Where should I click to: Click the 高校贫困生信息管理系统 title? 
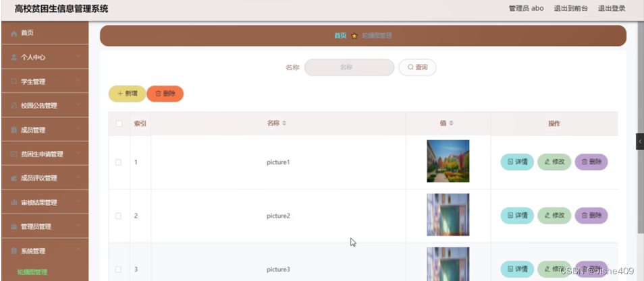coord(61,9)
